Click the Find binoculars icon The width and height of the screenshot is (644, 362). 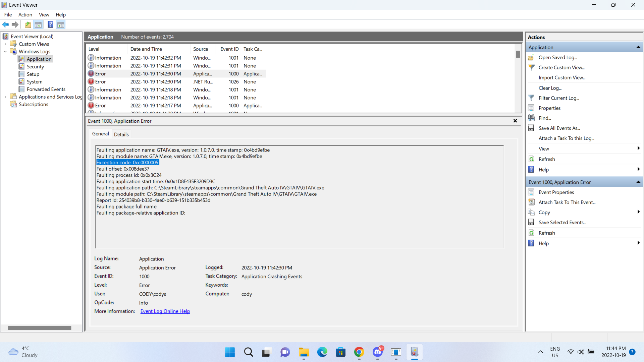coord(531,118)
